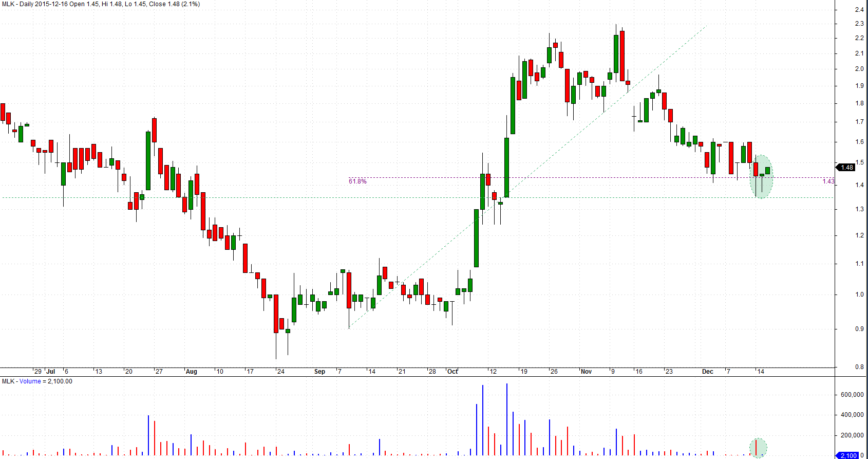868x459 pixels.
Task: Click the 2.4 price axis label
Action: [x=859, y=10]
